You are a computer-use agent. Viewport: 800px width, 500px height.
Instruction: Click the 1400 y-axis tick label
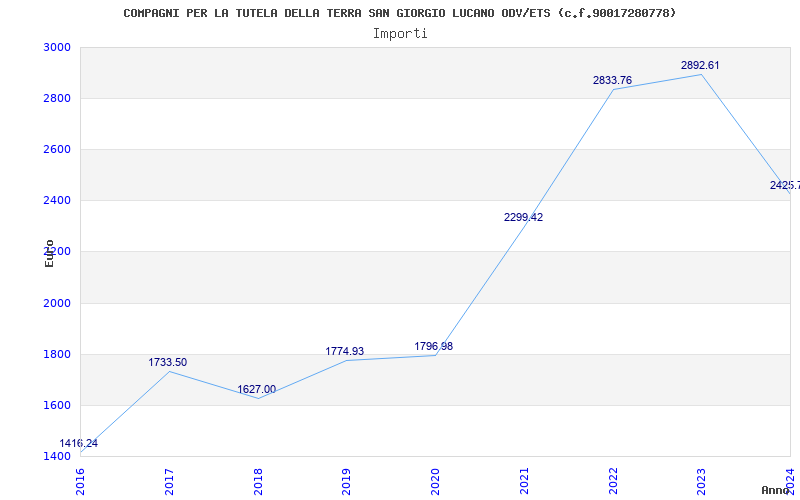coord(57,456)
